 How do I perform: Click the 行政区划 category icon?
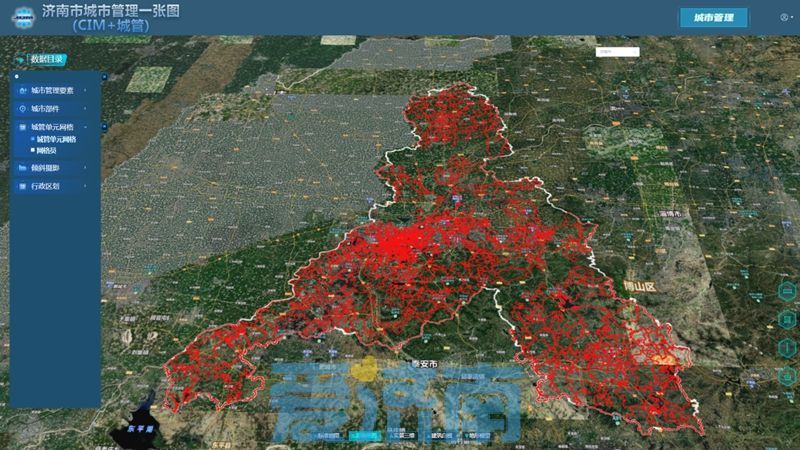click(22, 186)
